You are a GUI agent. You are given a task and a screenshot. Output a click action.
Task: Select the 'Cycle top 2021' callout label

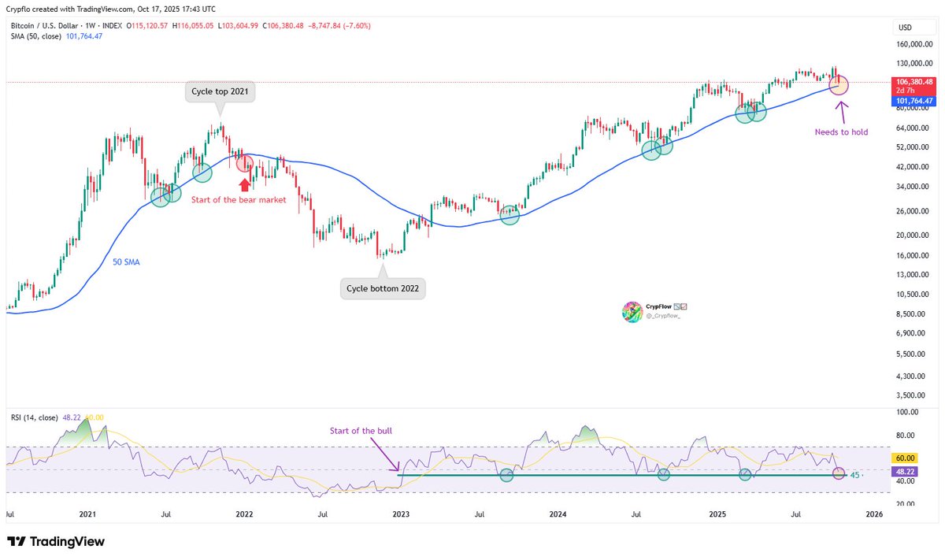coord(220,91)
